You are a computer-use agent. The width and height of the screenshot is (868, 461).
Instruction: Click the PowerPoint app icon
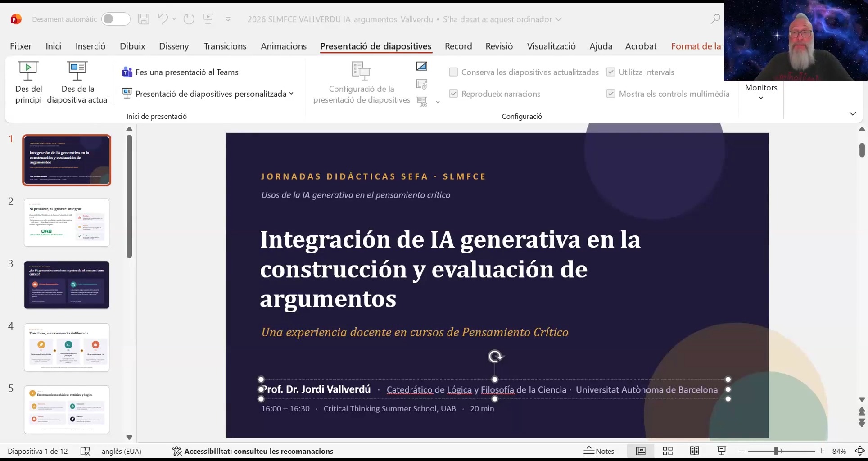(16, 19)
